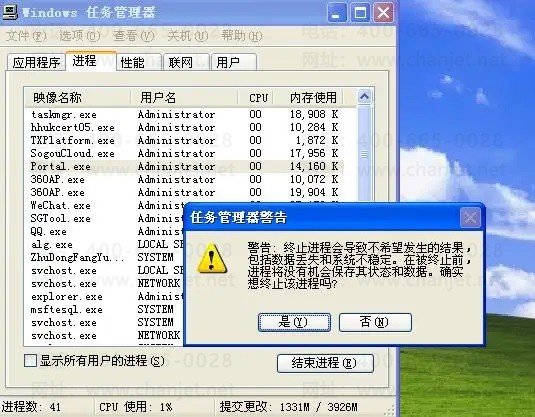Screen dimensions: 535x417
Task: Click the yellow warning triangle icon
Action: [x=212, y=258]
